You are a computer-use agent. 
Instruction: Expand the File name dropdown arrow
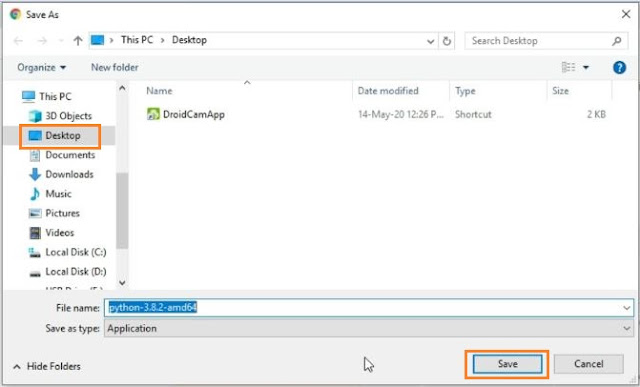(627, 308)
